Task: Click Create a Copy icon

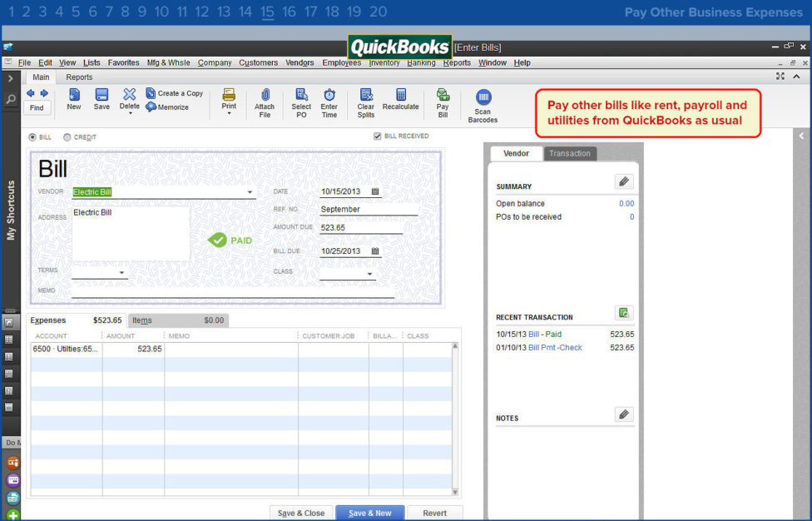Action: (x=151, y=93)
